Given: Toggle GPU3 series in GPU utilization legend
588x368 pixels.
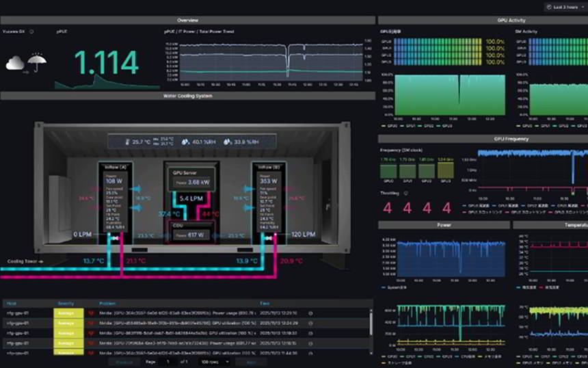Looking at the screenshot, I should pyautogui.click(x=444, y=126).
